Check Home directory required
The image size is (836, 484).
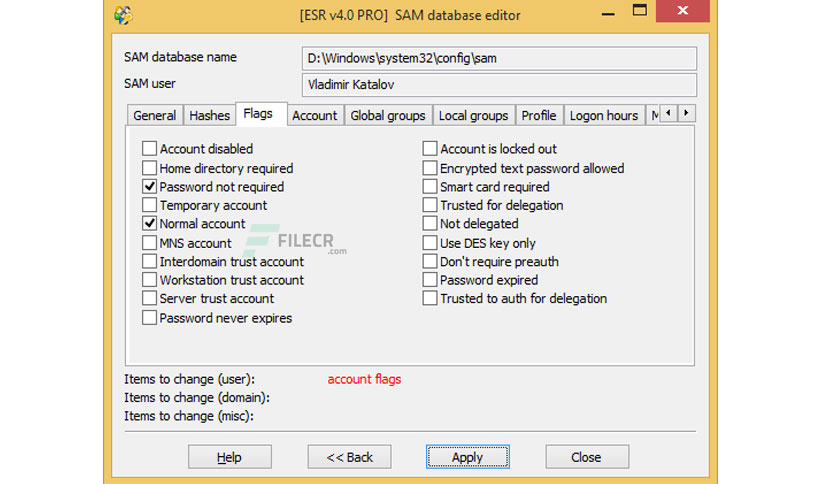pyautogui.click(x=149, y=168)
